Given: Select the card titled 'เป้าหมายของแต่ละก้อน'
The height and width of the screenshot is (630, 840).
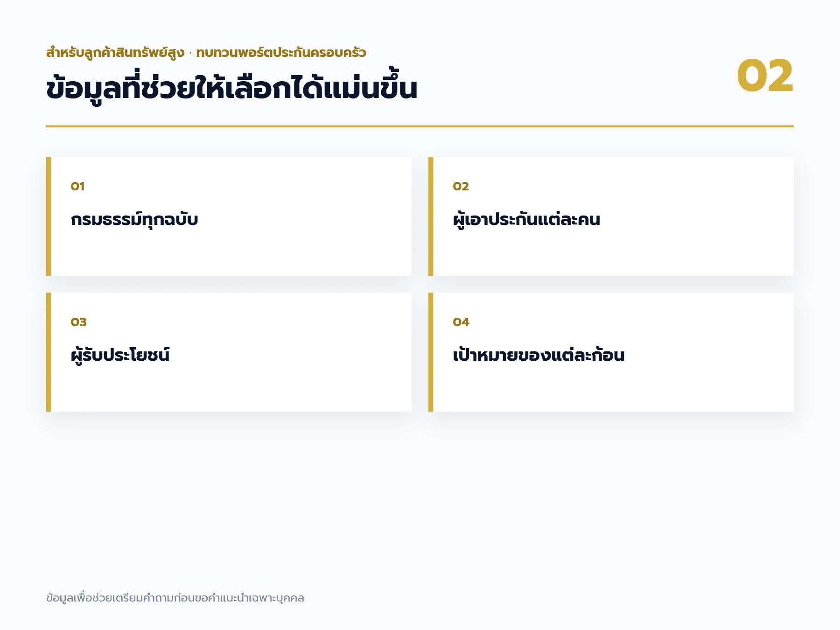Looking at the screenshot, I should pos(611,352).
